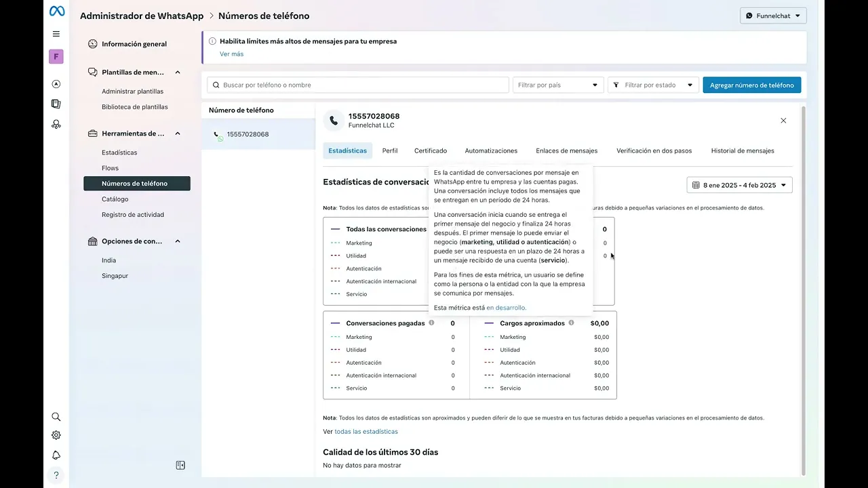Viewport: 868px width, 488px height.
Task: Open Registro de actividad in sidebar
Action: 133,215
